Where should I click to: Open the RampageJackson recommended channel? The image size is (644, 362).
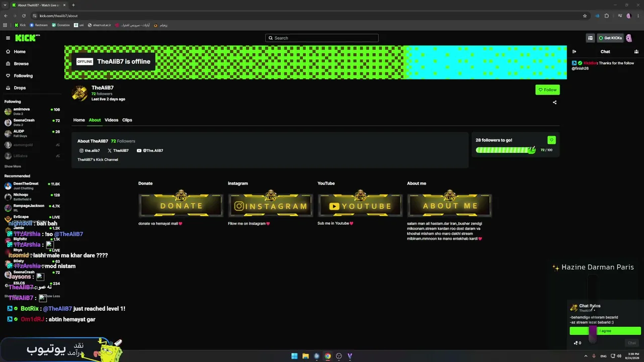[x=32, y=208]
